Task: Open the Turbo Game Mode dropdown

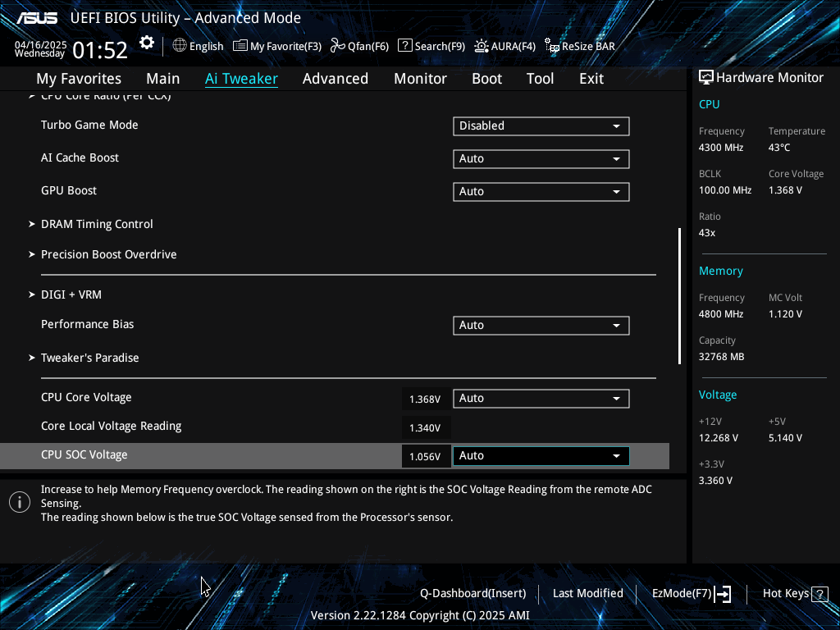Action: pyautogui.click(x=541, y=126)
